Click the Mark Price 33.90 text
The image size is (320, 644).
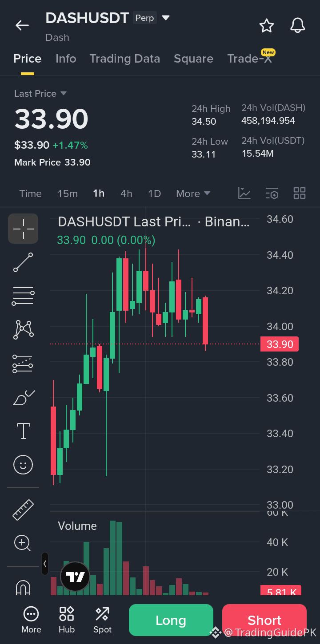pos(52,162)
